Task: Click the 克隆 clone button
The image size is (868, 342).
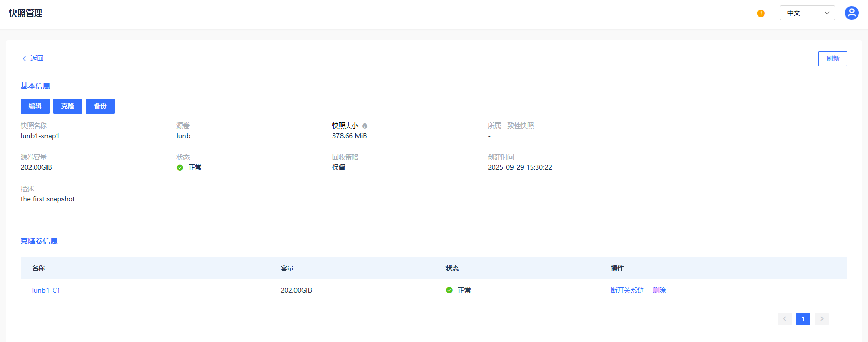Action: (68, 106)
